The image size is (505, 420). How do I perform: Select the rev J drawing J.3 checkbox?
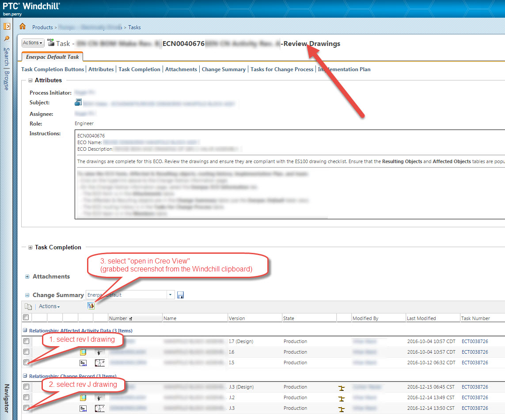27,408
